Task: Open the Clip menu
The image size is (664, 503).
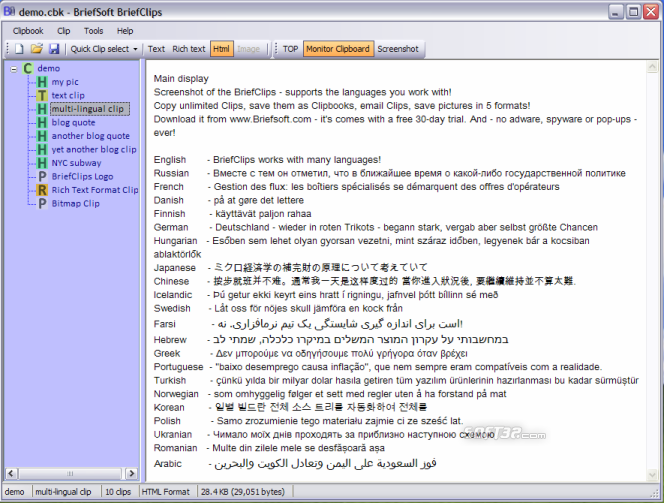Action: pyautogui.click(x=64, y=31)
